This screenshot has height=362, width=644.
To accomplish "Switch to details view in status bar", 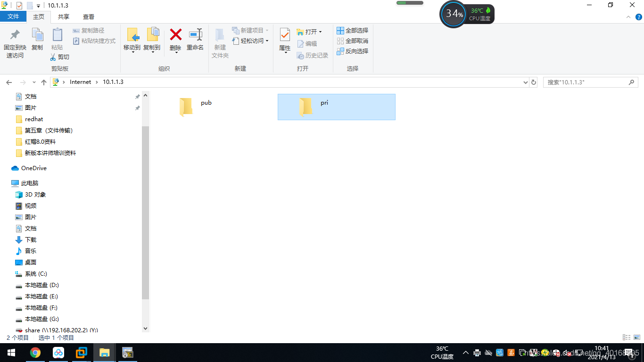I will [x=627, y=337].
